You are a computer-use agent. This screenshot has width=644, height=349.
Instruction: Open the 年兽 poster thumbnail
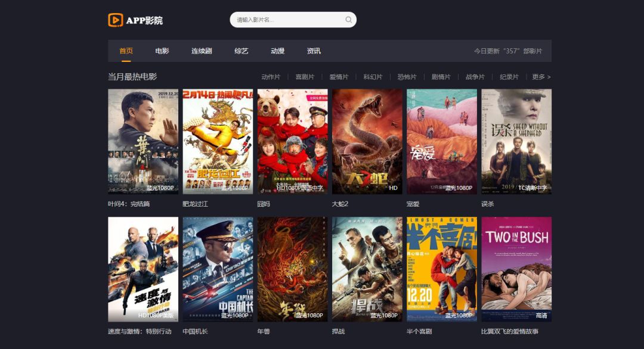[292, 269]
